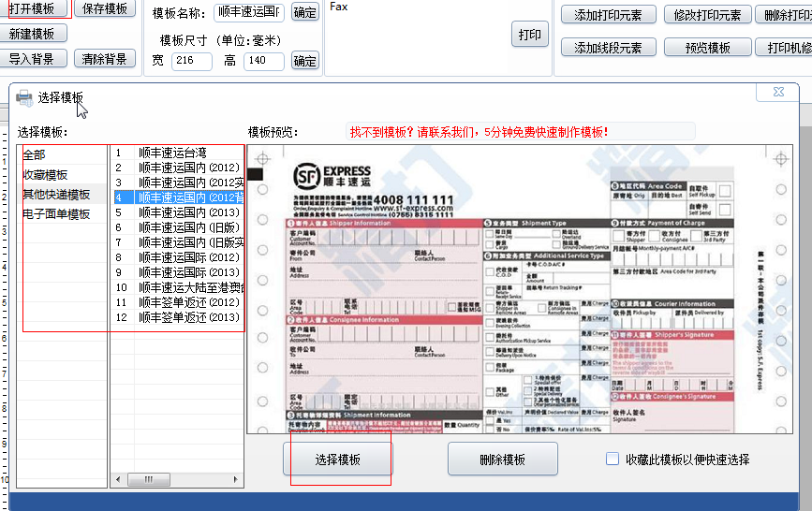Select row 9 顺丰速运国际 (2013)
This screenshot has height=511, width=812.
click(178, 272)
